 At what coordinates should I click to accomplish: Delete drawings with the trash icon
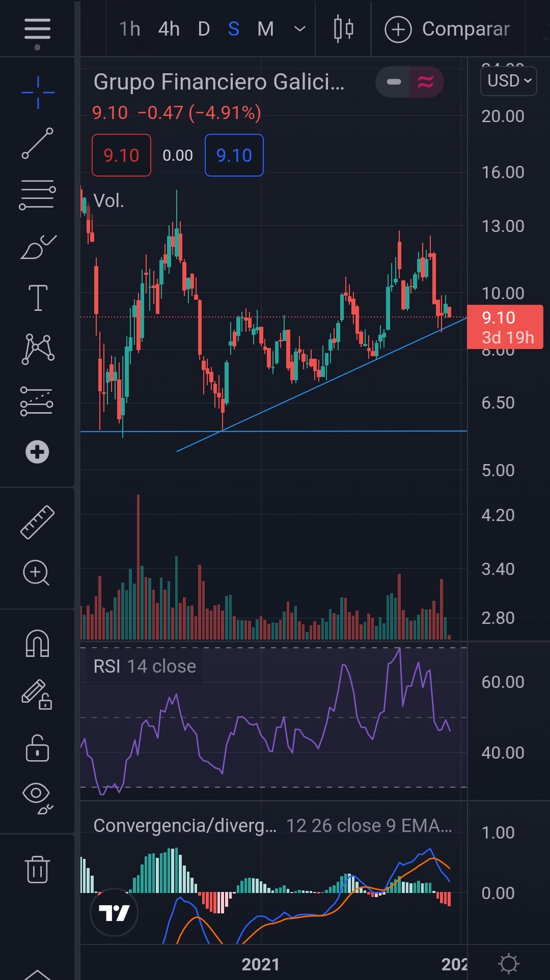click(37, 869)
